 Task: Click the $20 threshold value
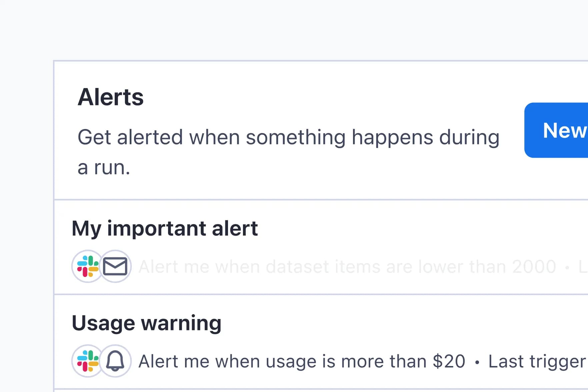click(x=449, y=361)
